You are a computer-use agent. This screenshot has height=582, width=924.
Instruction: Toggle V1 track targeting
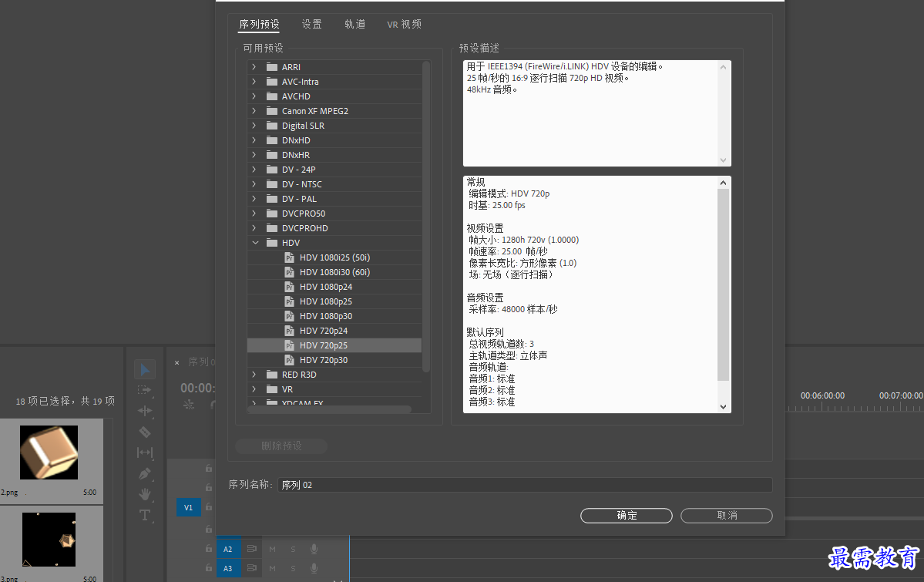coord(189,507)
